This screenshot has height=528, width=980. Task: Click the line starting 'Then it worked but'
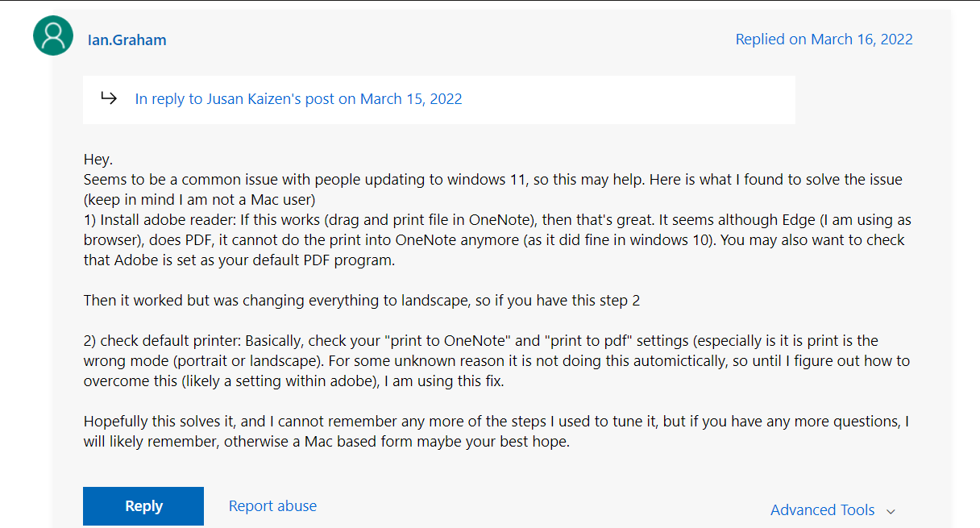[361, 301]
